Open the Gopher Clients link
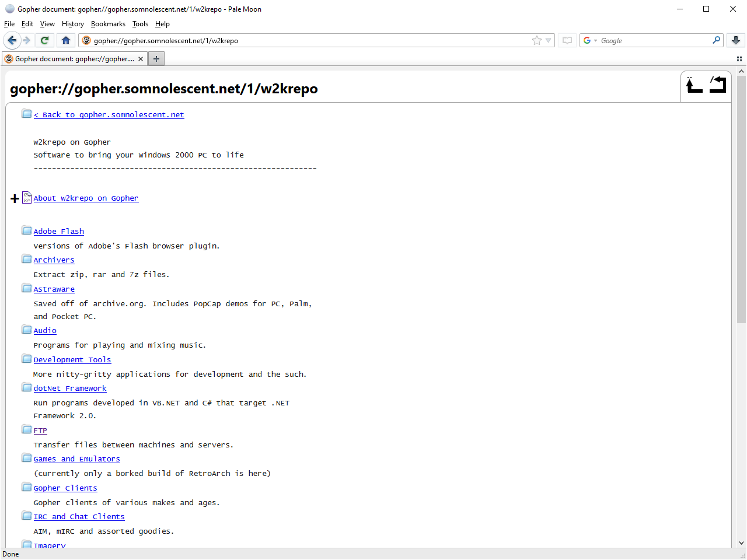747x560 pixels. [x=65, y=488]
